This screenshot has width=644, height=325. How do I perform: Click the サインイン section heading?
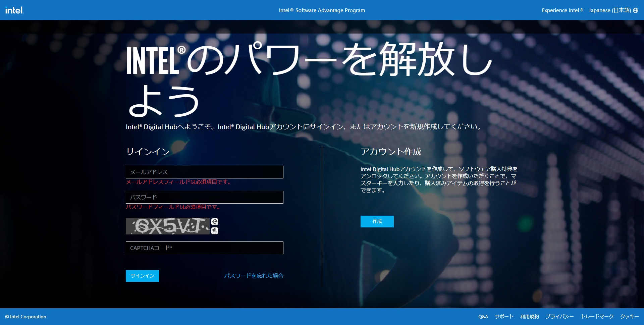[148, 152]
